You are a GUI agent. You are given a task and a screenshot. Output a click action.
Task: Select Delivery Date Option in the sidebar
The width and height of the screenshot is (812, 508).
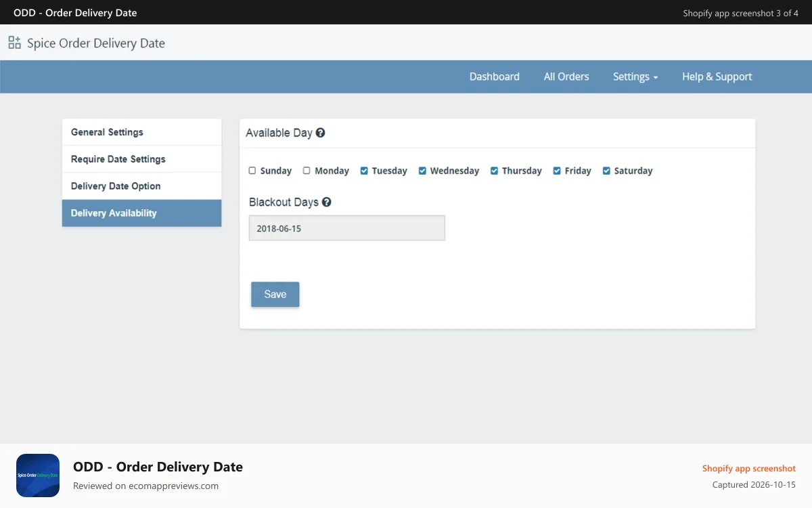click(x=141, y=186)
